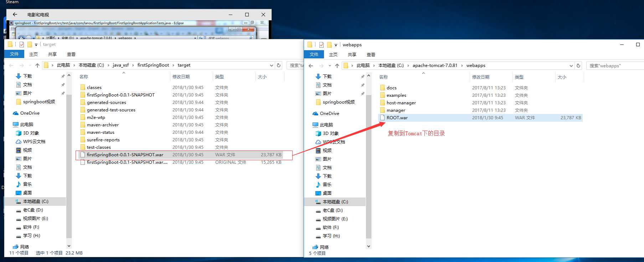Expand address history dropdown in webapps window
The width and height of the screenshot is (644, 262).
[x=571, y=65]
